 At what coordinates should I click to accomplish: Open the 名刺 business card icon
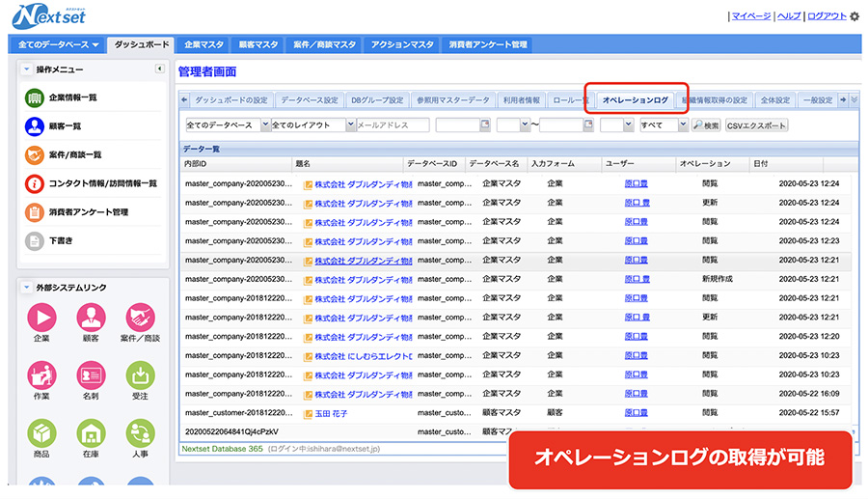(91, 375)
